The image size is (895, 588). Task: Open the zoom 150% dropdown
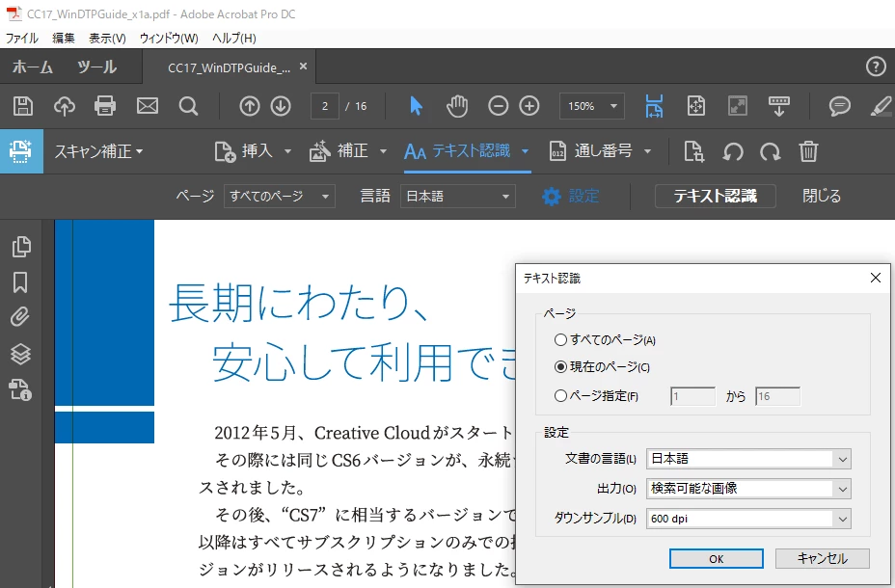click(592, 106)
